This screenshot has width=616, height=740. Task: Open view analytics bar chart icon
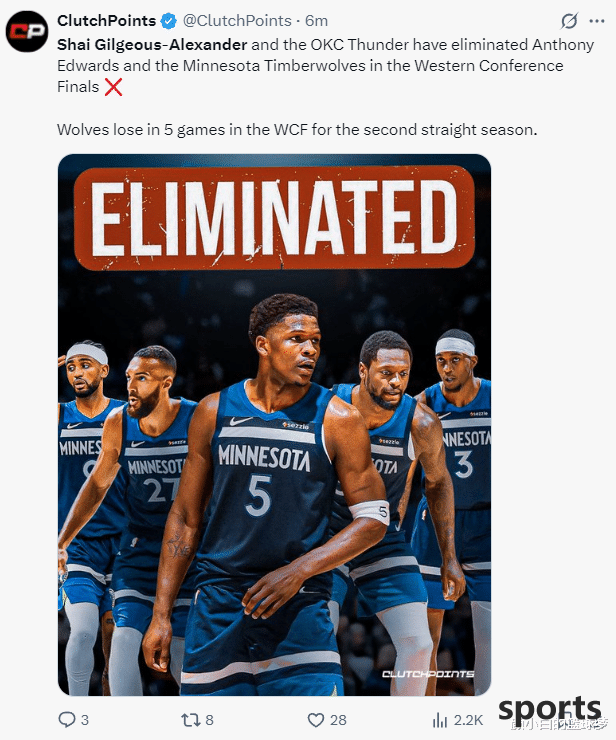point(439,720)
